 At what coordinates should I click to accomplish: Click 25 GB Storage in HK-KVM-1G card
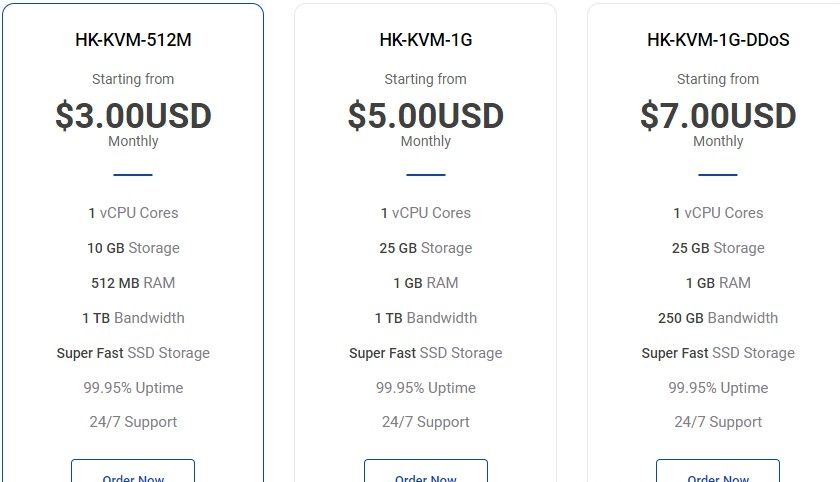coord(426,248)
